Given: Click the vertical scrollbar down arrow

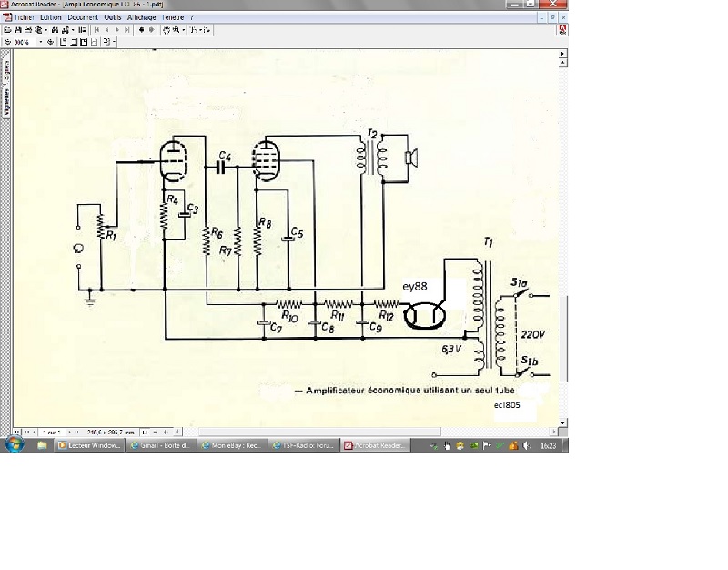Looking at the screenshot, I should coord(562,422).
